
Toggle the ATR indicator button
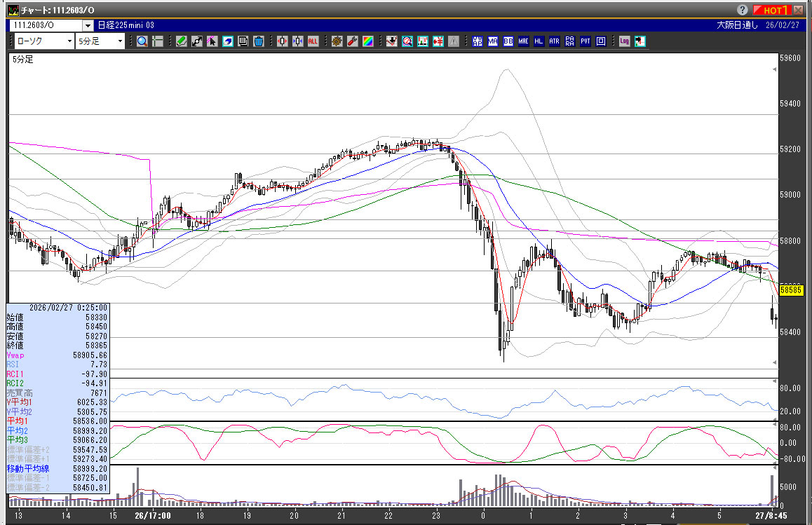coord(555,41)
